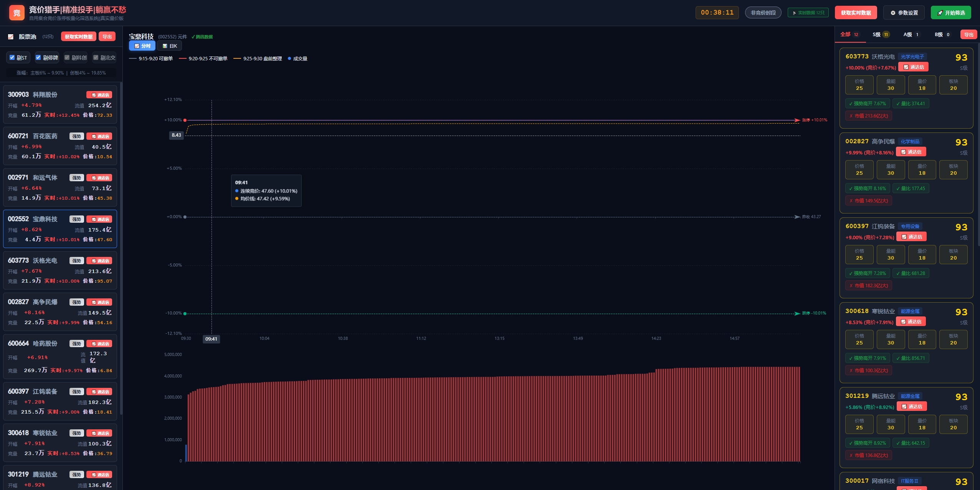Click the 昨收 43.27 reference label

click(x=811, y=217)
